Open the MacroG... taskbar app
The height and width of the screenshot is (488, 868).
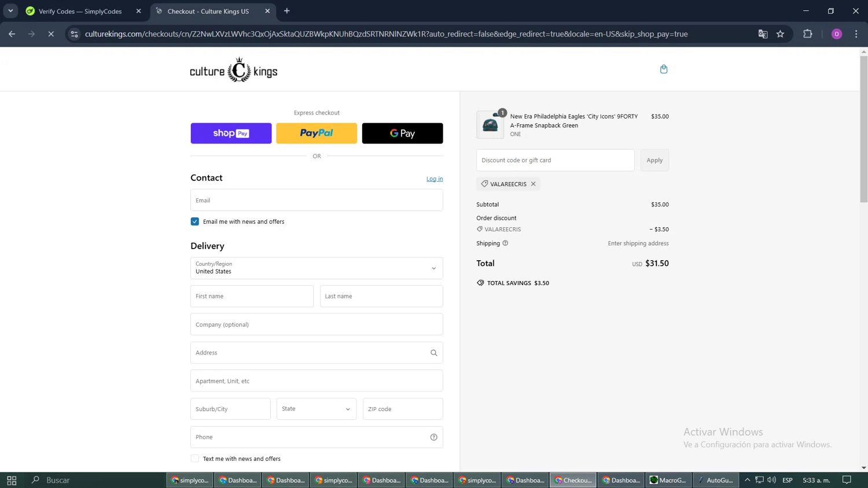[668, 480]
